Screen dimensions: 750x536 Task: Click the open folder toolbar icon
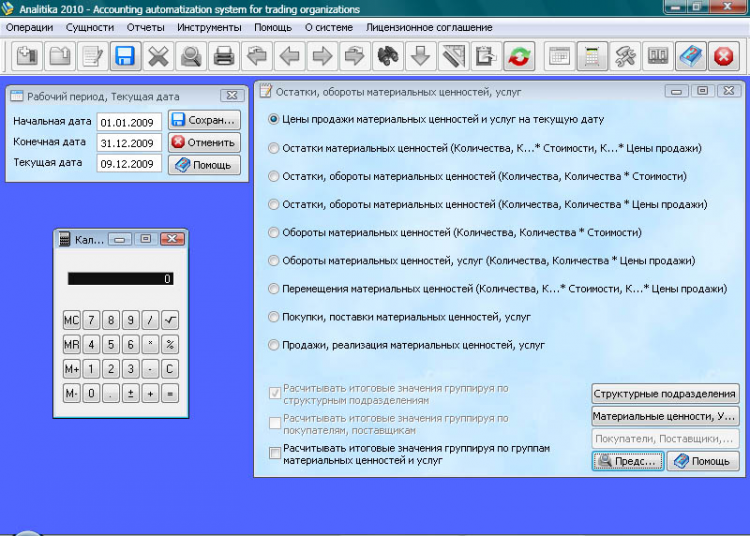(60, 56)
